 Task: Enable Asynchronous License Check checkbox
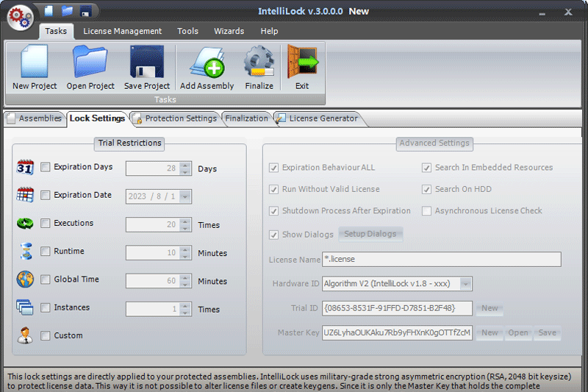click(x=426, y=211)
